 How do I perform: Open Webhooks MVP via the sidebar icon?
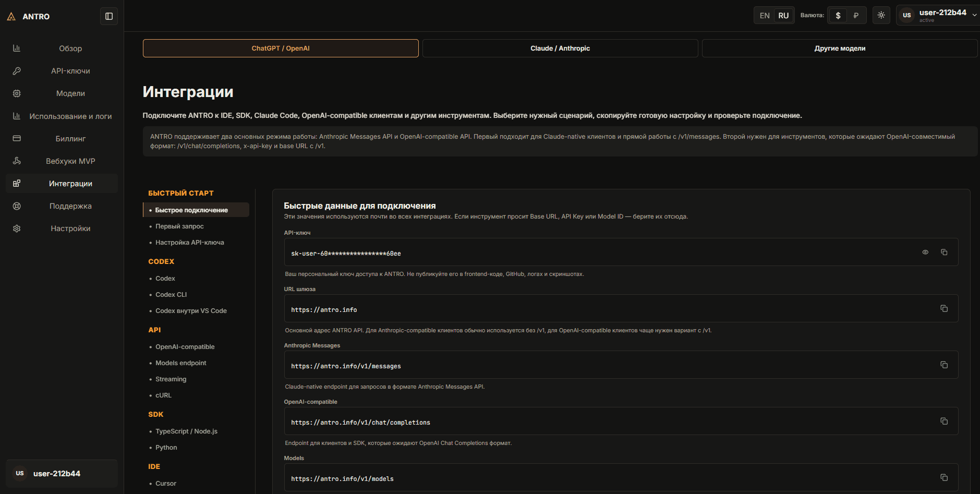[x=17, y=161]
